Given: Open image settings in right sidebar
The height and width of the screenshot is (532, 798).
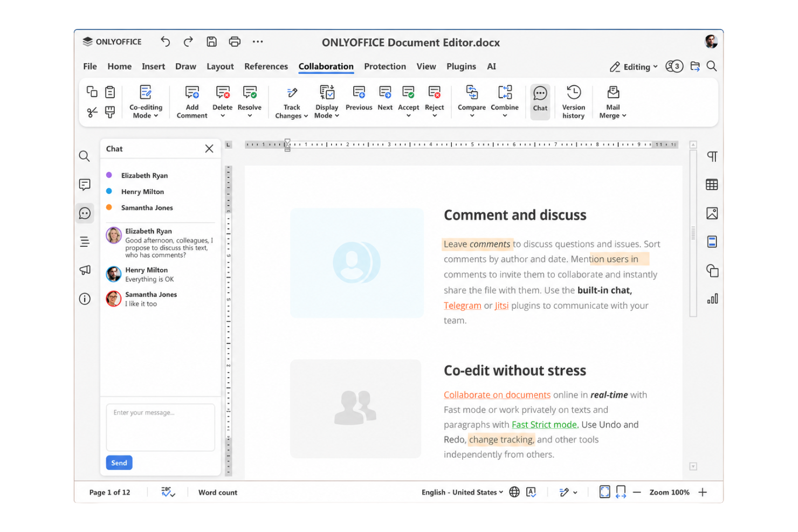Looking at the screenshot, I should 712,213.
